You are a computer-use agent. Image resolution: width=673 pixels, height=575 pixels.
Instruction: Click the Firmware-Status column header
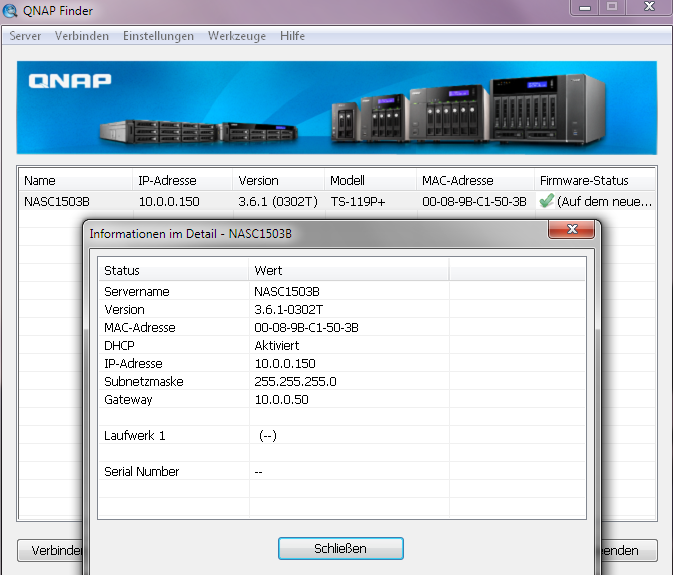click(595, 180)
